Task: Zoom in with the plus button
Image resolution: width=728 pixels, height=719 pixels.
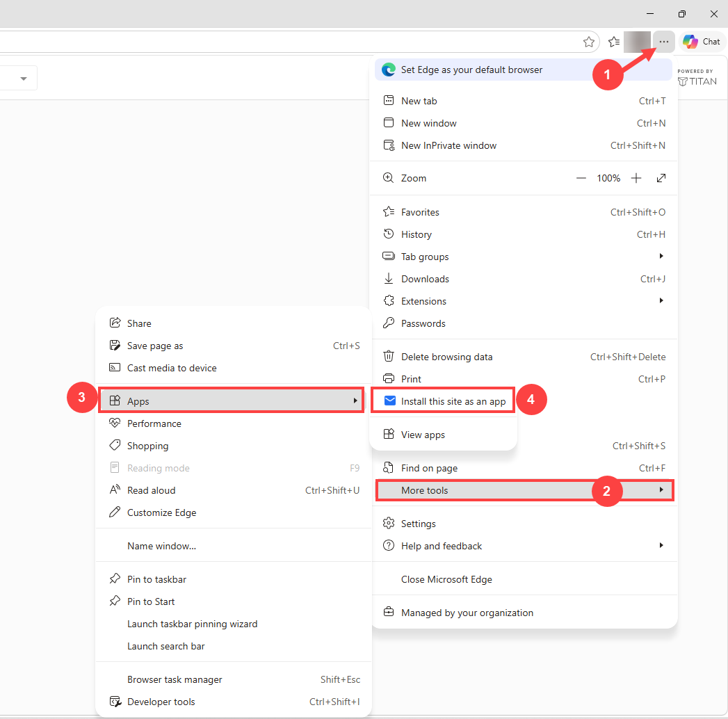Action: (x=636, y=178)
